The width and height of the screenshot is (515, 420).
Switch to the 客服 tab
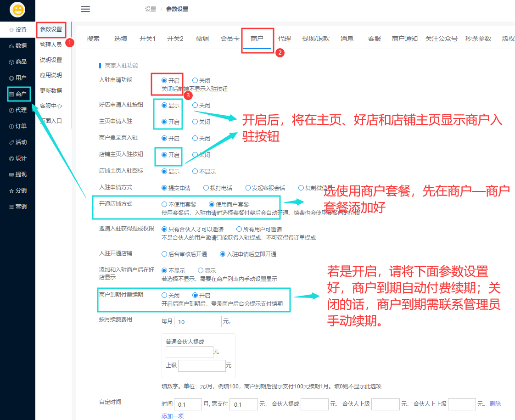tap(375, 39)
